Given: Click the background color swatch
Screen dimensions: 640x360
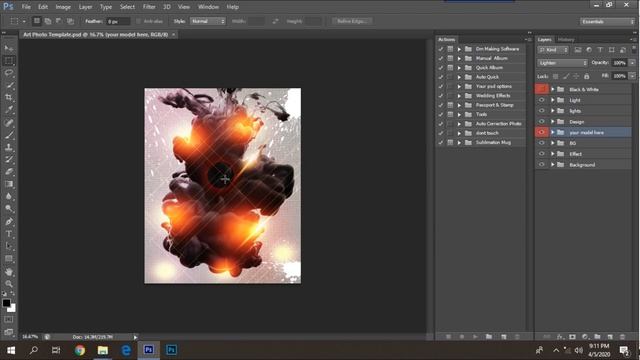Looking at the screenshot, I should coord(12,309).
